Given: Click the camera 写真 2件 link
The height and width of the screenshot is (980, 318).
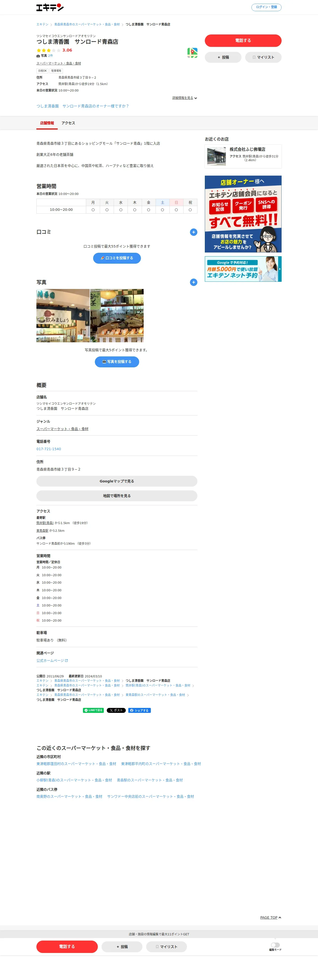Looking at the screenshot, I should (45, 56).
